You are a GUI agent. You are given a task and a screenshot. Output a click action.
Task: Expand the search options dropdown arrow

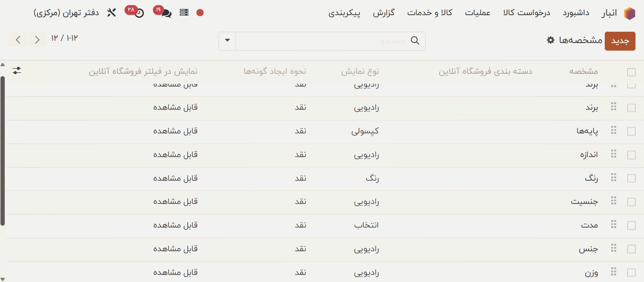coord(227,41)
